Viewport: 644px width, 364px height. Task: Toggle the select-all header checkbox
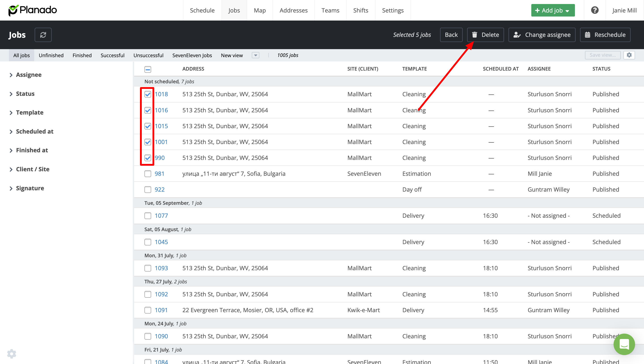(x=148, y=69)
